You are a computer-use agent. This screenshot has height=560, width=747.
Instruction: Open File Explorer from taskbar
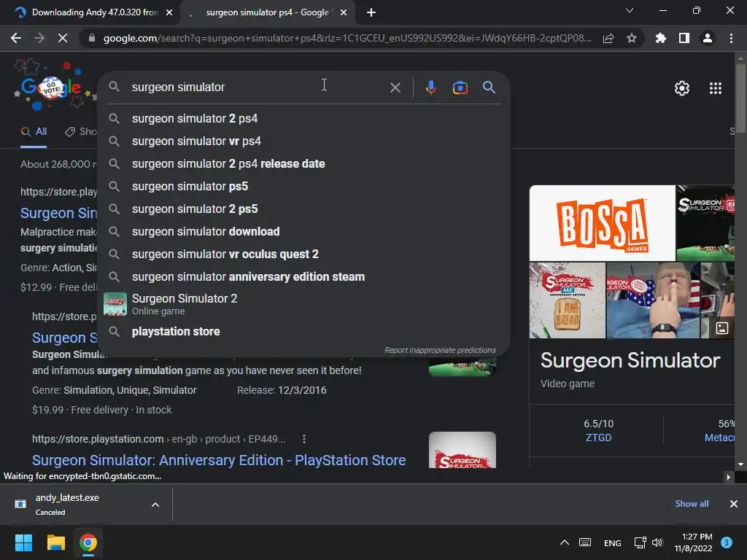coord(55,542)
